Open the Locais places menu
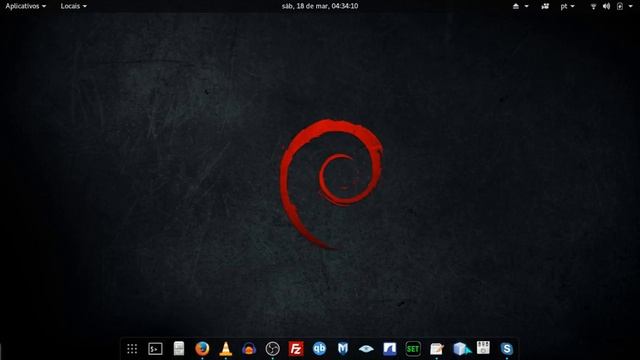The width and height of the screenshot is (640, 360). click(73, 6)
